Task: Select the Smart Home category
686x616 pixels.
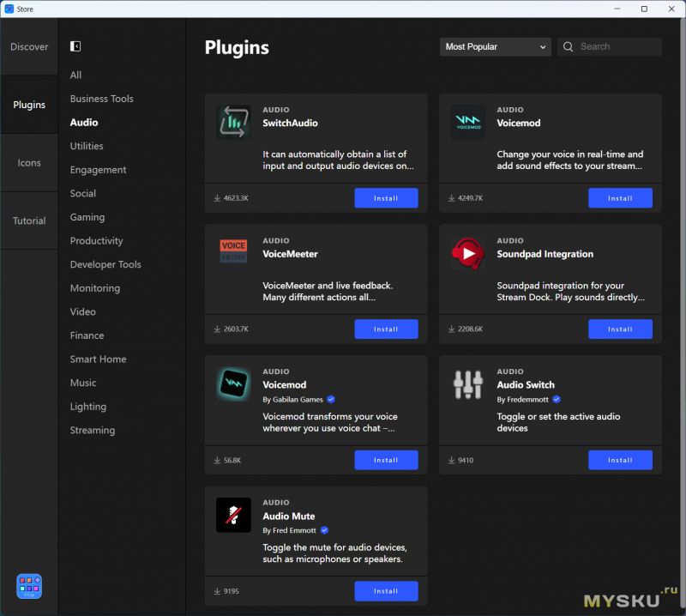Action: click(x=98, y=359)
